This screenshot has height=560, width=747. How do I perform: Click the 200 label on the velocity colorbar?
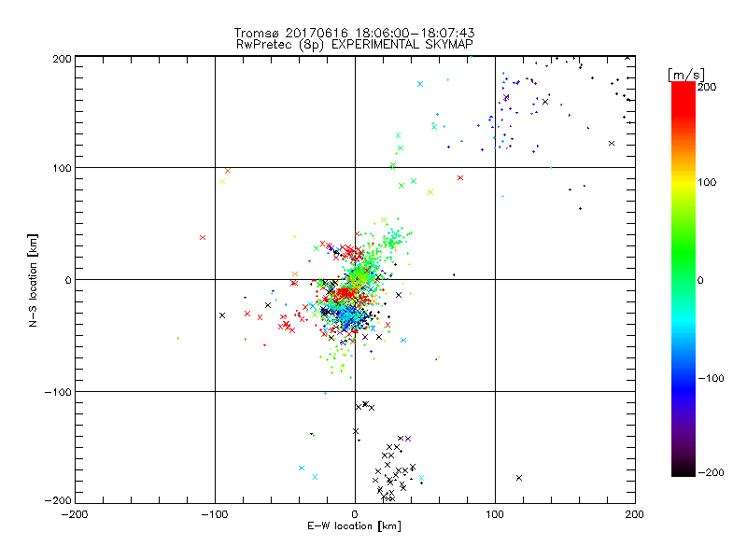tap(707, 87)
